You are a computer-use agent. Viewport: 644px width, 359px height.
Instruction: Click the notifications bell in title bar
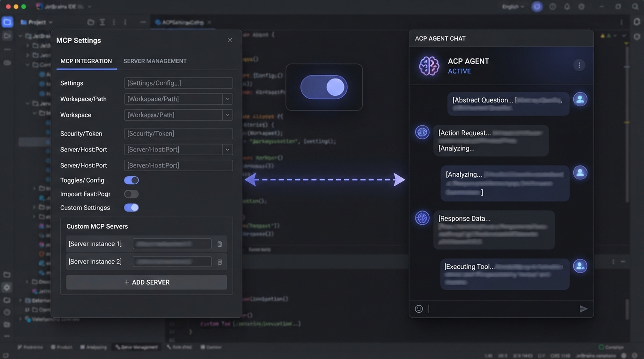(567, 7)
